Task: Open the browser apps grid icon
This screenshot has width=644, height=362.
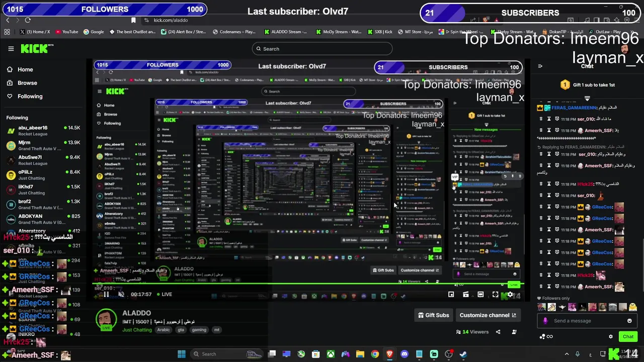Action: pos(7,32)
